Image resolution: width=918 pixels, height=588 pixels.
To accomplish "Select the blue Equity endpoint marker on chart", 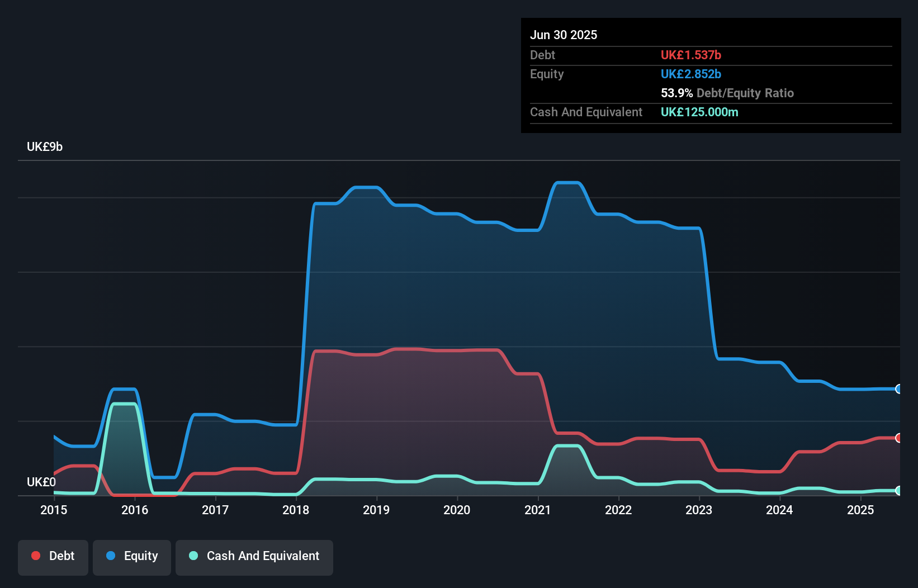I will tap(898, 389).
